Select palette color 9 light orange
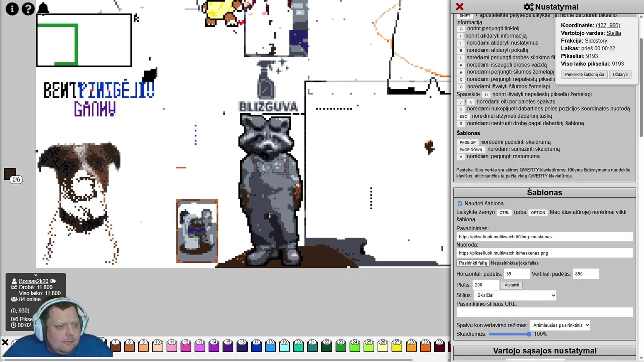Screen dimensions: 644x362 click(143, 345)
